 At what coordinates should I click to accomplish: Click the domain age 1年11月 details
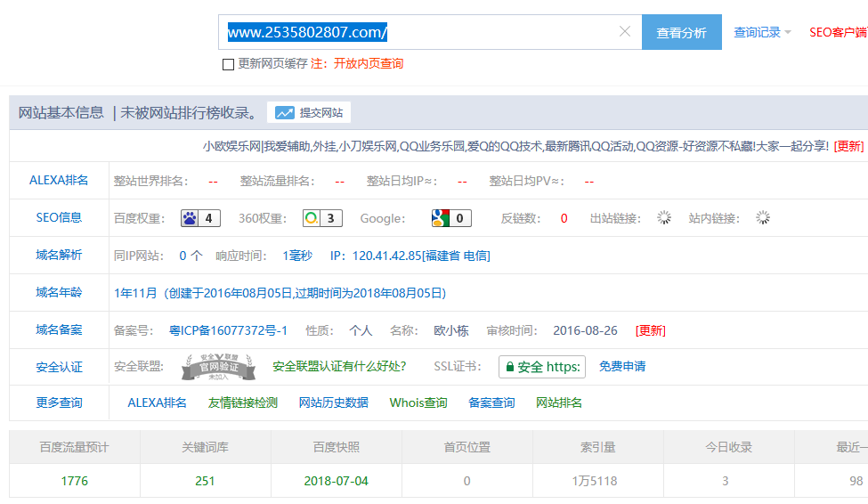(280, 293)
